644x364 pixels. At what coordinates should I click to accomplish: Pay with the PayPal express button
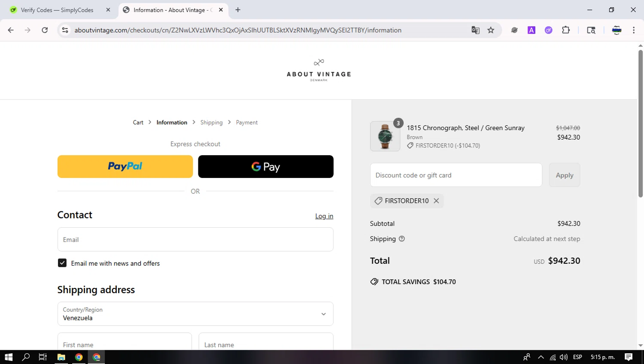[x=125, y=166]
